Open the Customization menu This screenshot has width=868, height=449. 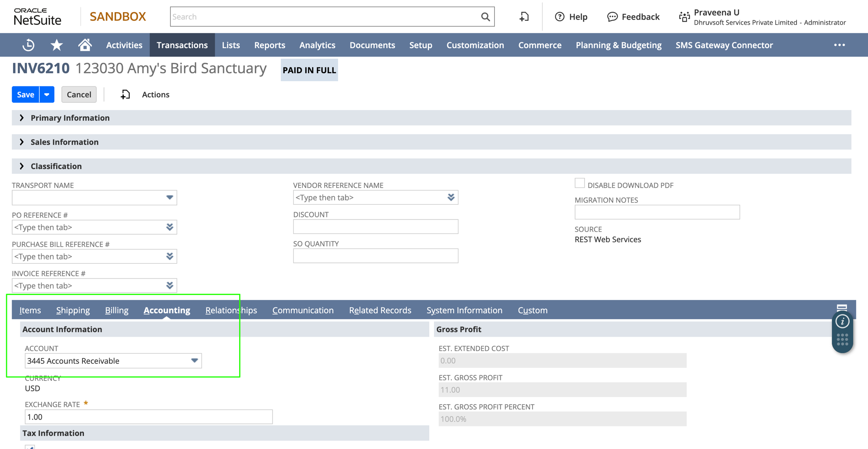[x=475, y=45]
